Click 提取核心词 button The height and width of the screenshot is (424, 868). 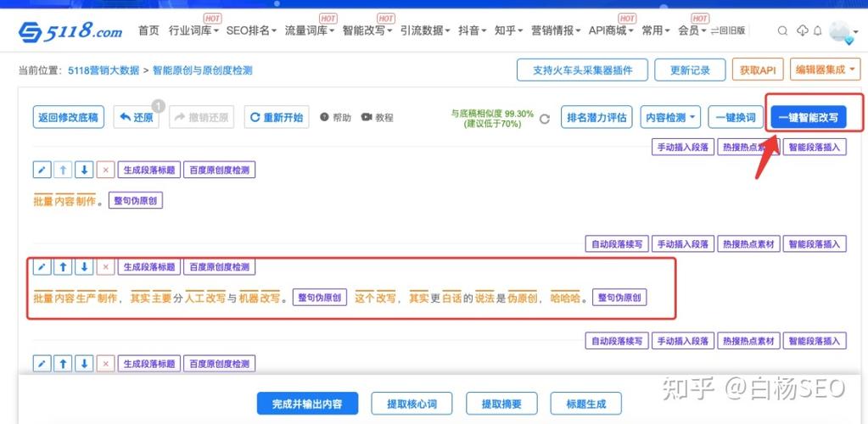(412, 404)
